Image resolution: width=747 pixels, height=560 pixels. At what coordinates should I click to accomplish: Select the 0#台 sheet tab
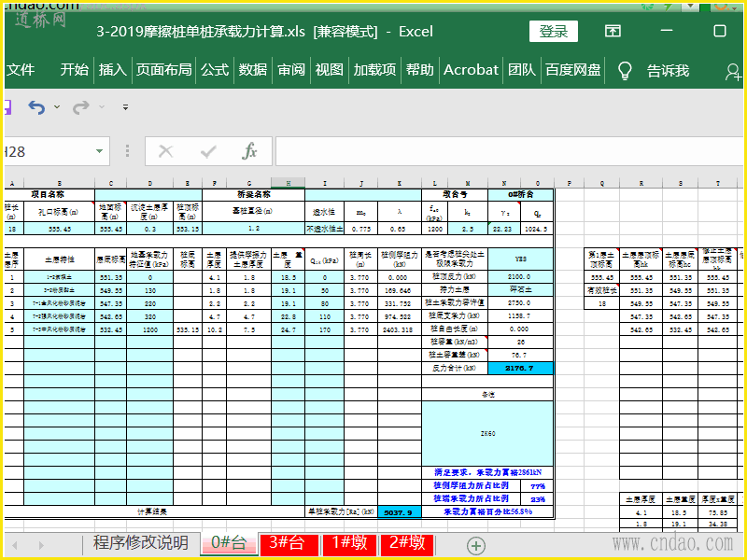point(229,542)
